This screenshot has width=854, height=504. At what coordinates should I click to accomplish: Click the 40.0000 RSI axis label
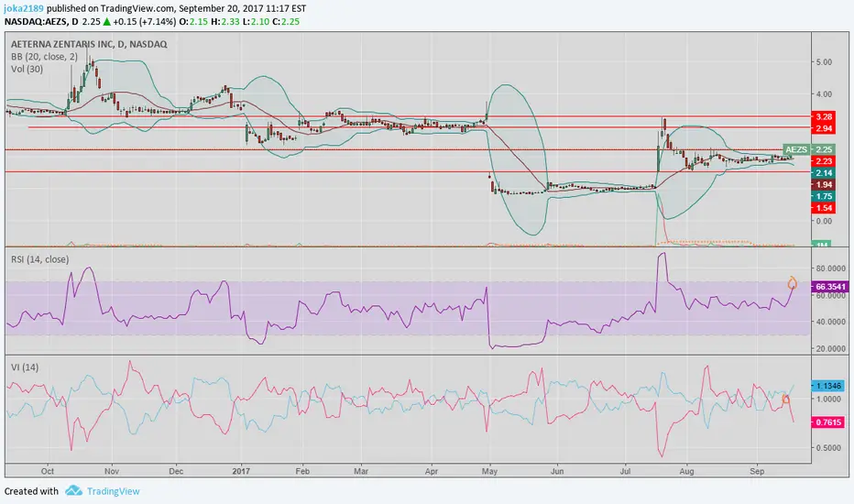point(830,322)
